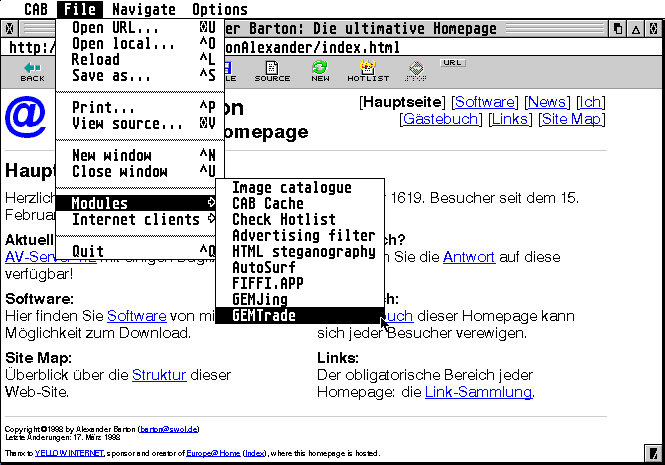
Task: Click the Back arrow toolbar icon
Action: tap(32, 71)
